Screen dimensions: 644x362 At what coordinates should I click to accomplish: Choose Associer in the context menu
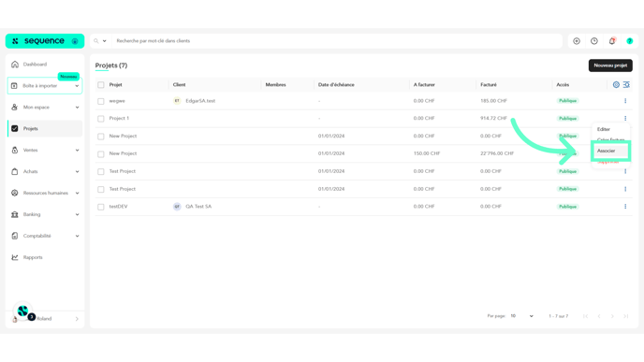607,151
